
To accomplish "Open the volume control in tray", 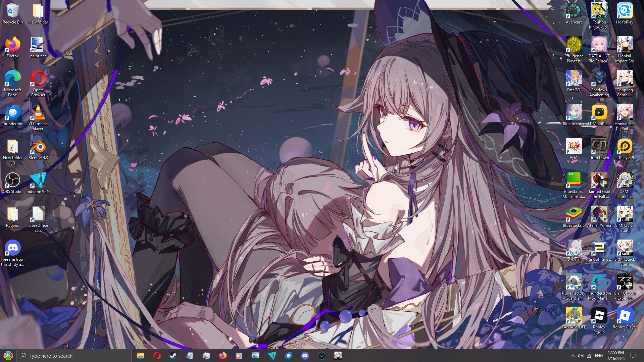I will pos(581,356).
